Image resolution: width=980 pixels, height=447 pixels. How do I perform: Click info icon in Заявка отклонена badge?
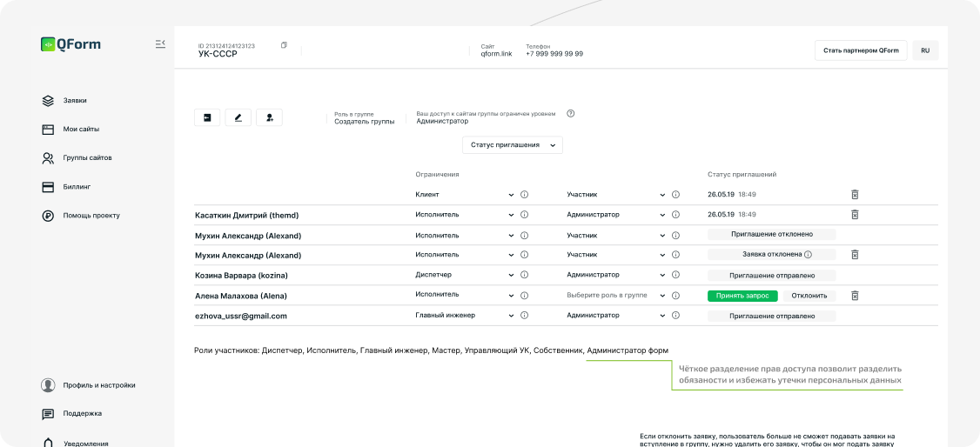[x=809, y=255]
